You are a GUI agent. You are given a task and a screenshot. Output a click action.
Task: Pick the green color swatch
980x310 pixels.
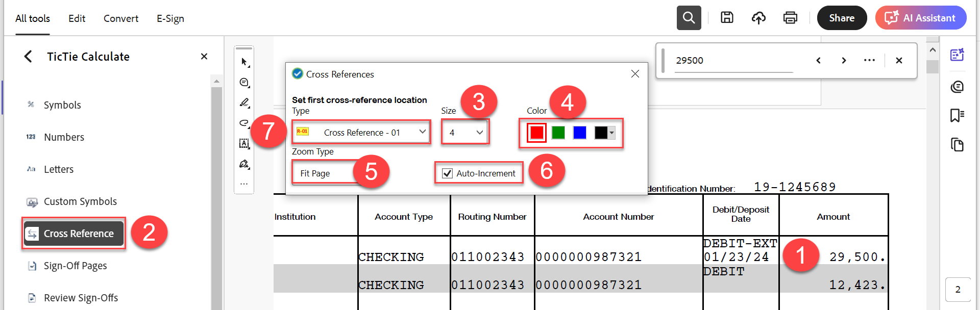pyautogui.click(x=558, y=133)
